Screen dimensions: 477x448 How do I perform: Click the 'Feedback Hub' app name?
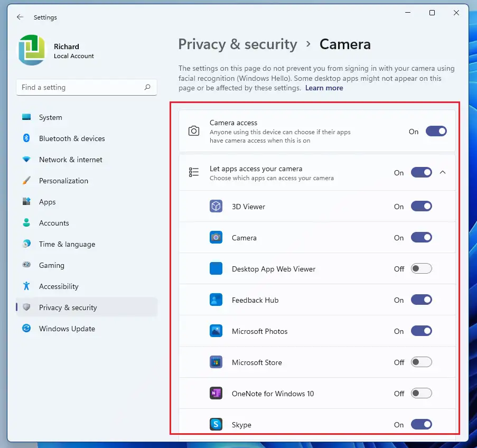(x=255, y=300)
